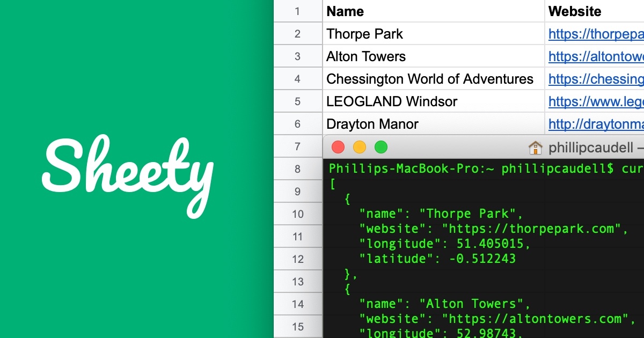The height and width of the screenshot is (338, 644).
Task: Select the LEOGLAND Windsor cell
Action: click(x=434, y=101)
